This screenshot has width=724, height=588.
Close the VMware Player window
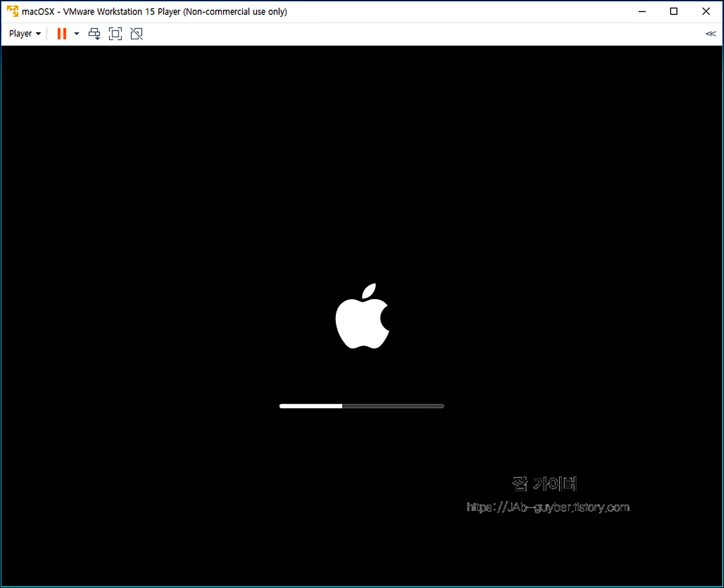click(x=706, y=11)
